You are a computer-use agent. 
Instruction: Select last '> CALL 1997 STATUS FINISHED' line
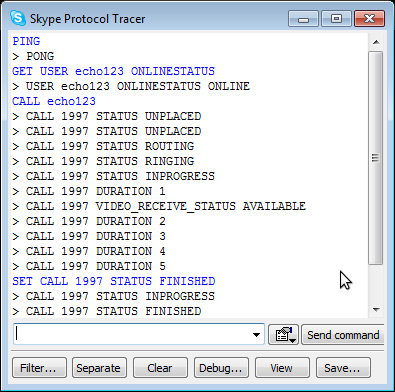(107, 311)
